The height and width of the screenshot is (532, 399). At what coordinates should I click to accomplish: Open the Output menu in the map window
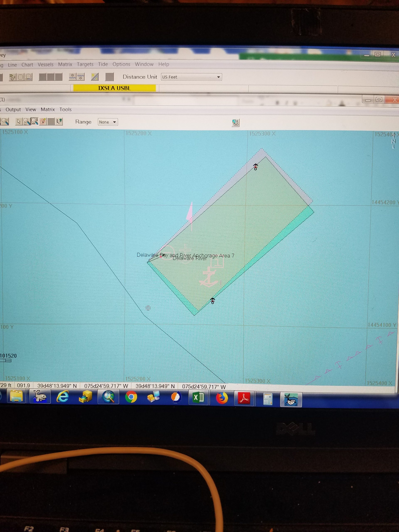click(13, 110)
